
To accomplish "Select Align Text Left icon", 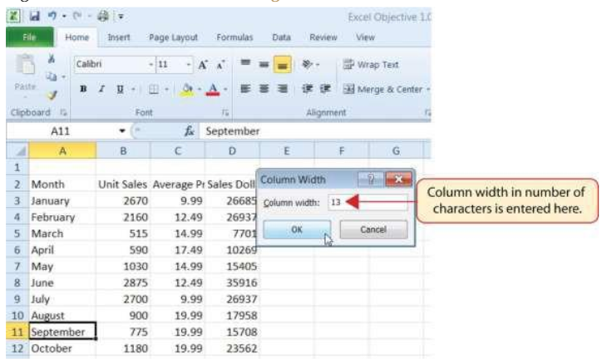I will 245,89.
